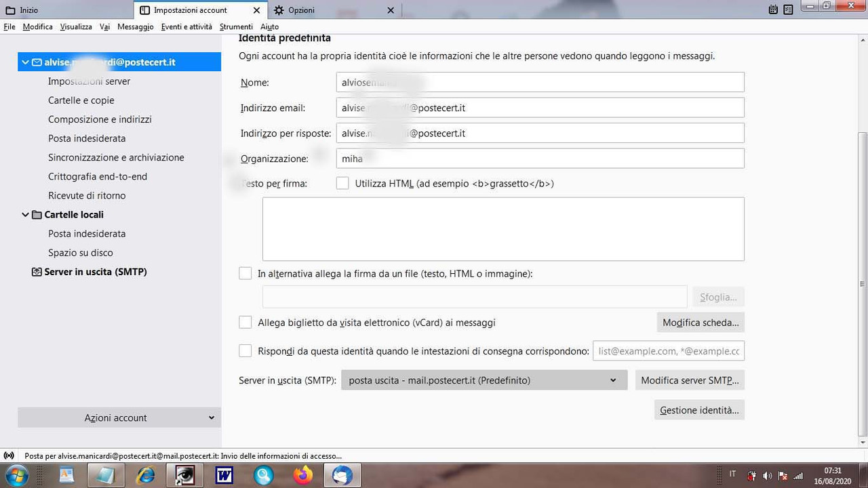The image size is (868, 488).
Task: Switch to Thunderbird taskbar button
Action: pyautogui.click(x=342, y=476)
